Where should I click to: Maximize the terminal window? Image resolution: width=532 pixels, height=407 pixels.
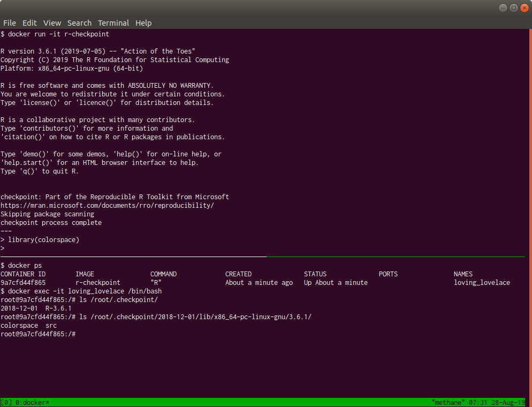pyautogui.click(x=513, y=7)
